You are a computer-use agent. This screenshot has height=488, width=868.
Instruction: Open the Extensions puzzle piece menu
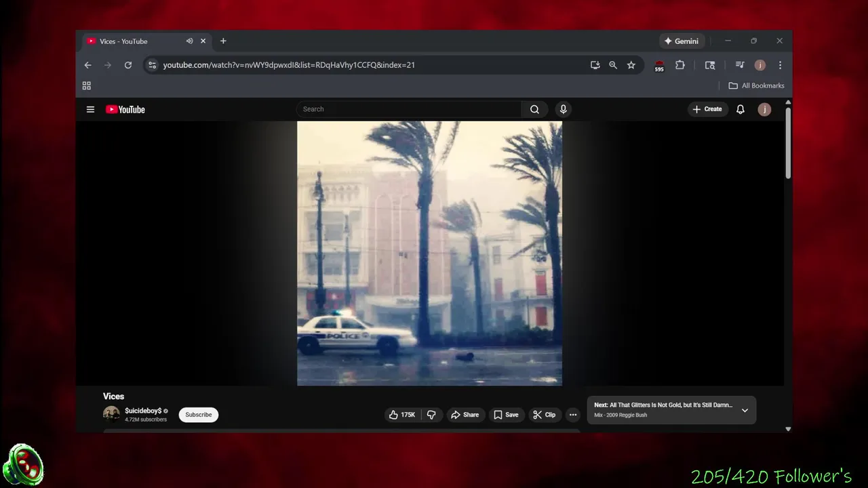tap(680, 65)
